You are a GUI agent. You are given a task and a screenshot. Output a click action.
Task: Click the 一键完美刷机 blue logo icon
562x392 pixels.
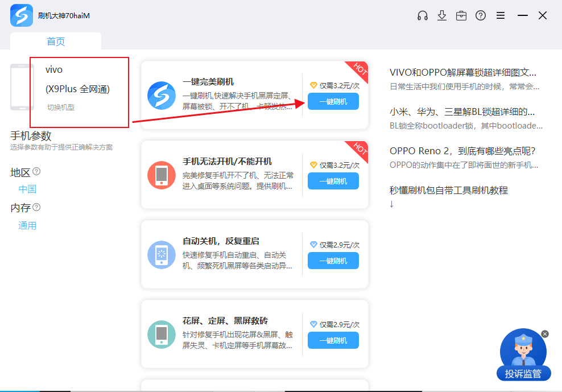pos(161,96)
